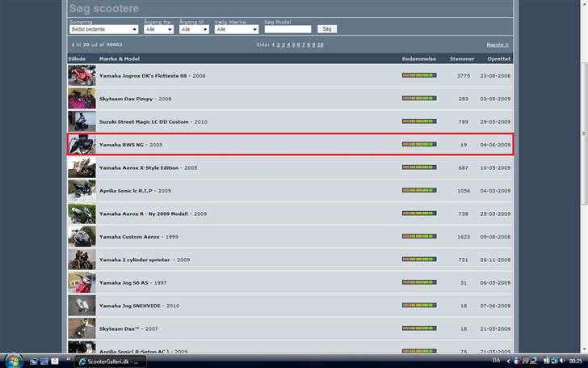
Task: Click the rating bar for Yamaha Aerox X-Style
Action: point(418,168)
